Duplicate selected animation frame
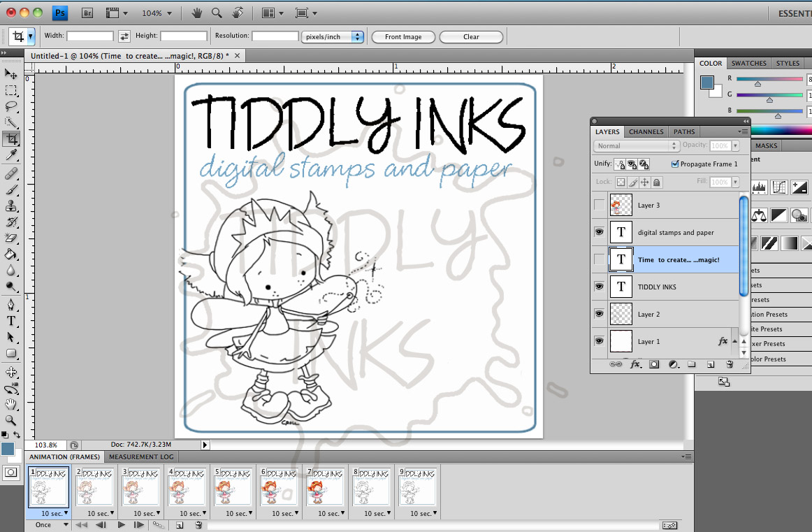 click(x=179, y=525)
